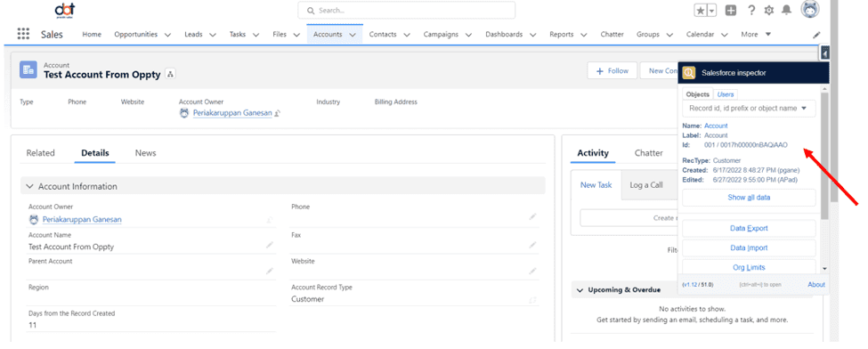The height and width of the screenshot is (349, 868).
Task: Switch to the News tab
Action: pos(146,153)
